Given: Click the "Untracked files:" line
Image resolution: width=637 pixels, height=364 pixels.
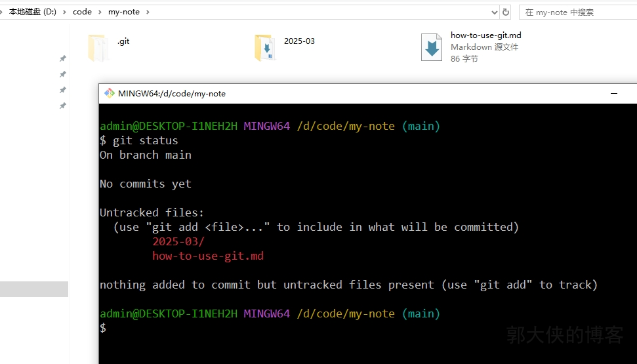Looking at the screenshot, I should [152, 213].
